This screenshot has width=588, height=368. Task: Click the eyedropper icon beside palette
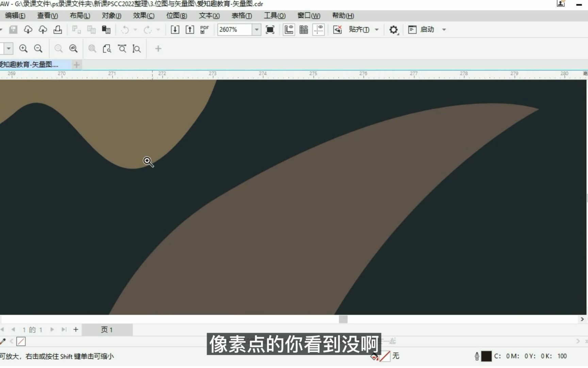click(x=3, y=341)
